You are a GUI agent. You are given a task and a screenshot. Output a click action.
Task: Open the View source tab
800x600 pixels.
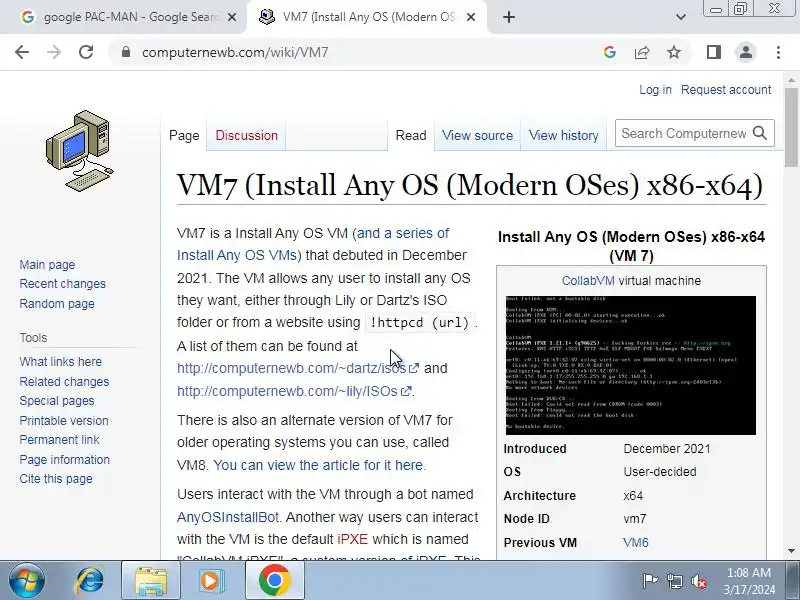pyautogui.click(x=477, y=136)
